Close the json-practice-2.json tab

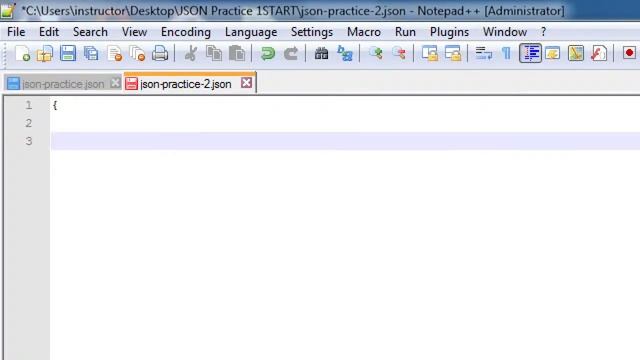coord(246,83)
